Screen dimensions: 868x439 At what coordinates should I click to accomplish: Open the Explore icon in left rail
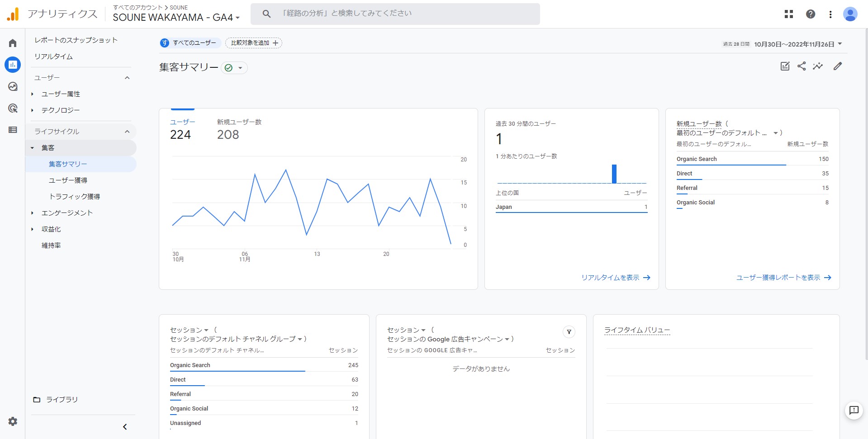13,86
